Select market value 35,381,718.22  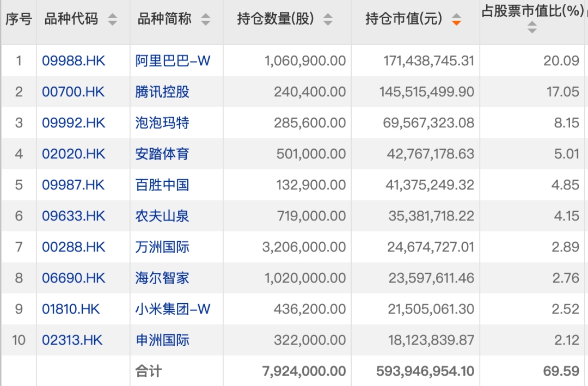point(432,216)
